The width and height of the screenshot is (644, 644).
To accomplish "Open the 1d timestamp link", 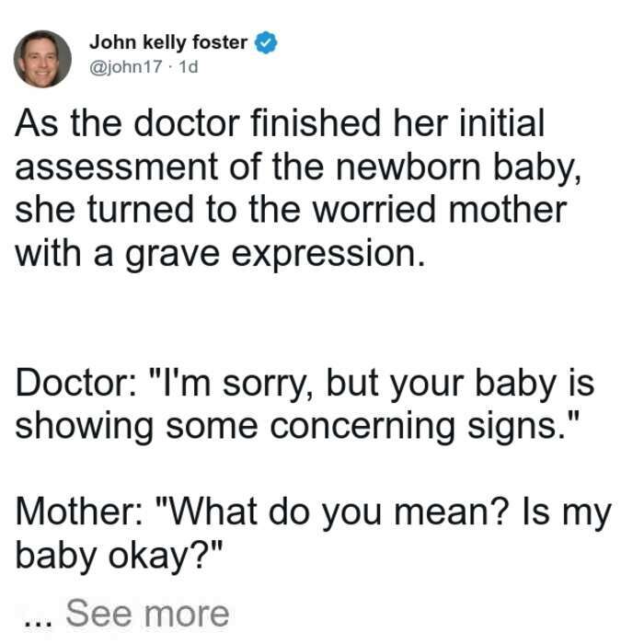I will pyautogui.click(x=189, y=67).
